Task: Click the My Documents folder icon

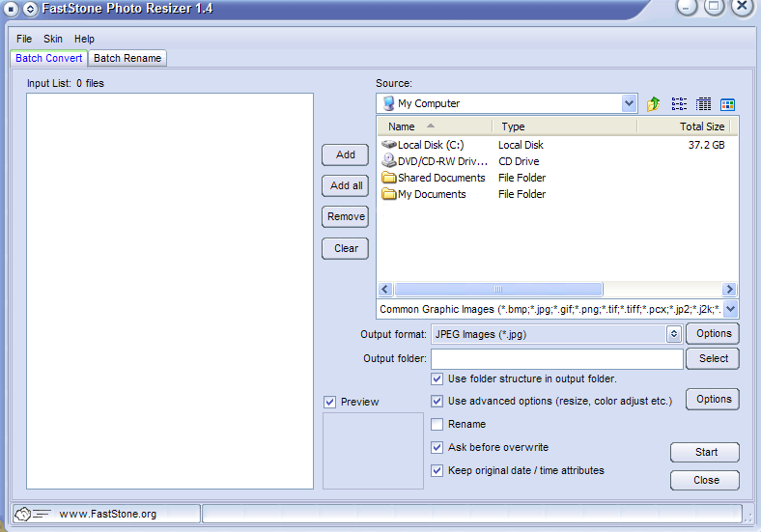Action: click(x=389, y=194)
